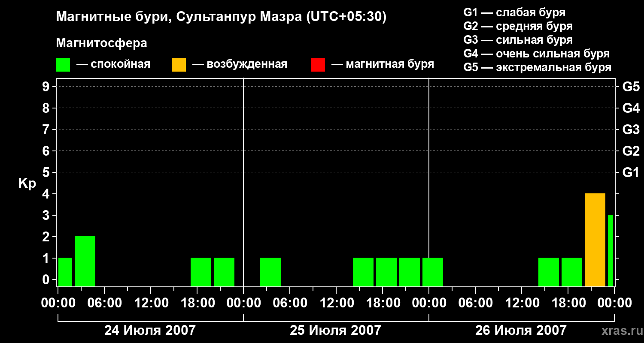Click the narrow green Kp 3 bar on 26 July
The width and height of the screenshot is (644, 343).
click(611, 251)
